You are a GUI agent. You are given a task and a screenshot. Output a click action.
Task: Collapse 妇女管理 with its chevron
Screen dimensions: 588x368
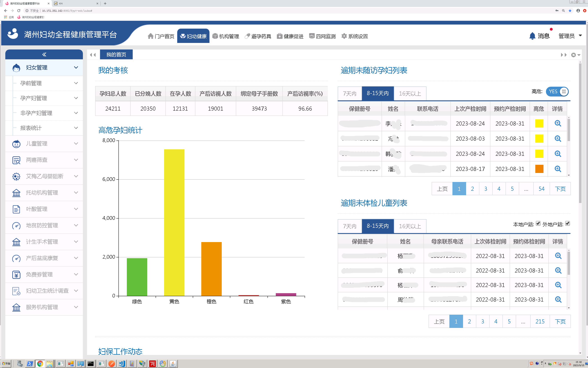[76, 67]
